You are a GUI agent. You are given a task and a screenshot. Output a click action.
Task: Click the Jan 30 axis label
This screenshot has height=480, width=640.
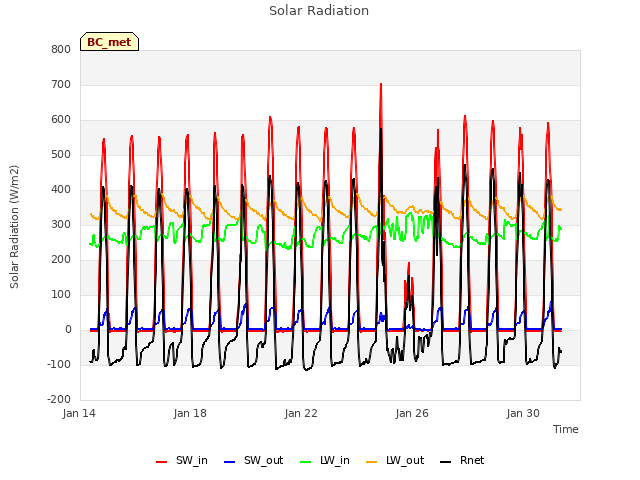tap(523, 413)
